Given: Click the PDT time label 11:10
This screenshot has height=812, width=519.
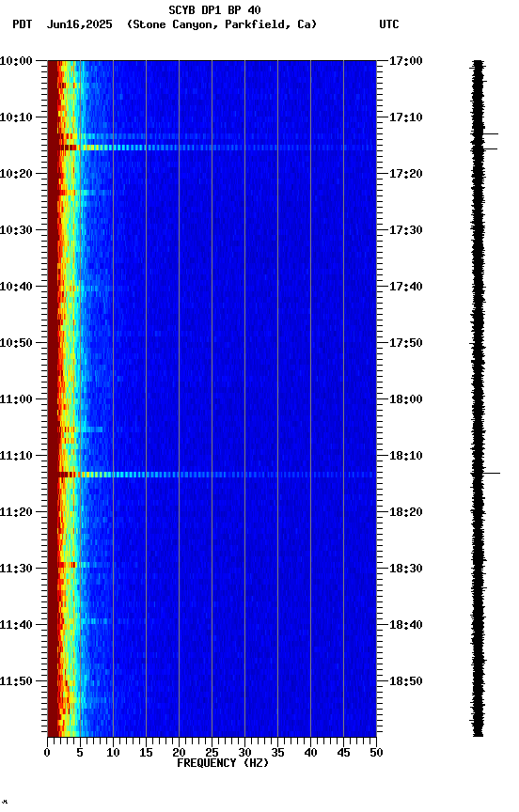Looking at the screenshot, I should coord(16,456).
